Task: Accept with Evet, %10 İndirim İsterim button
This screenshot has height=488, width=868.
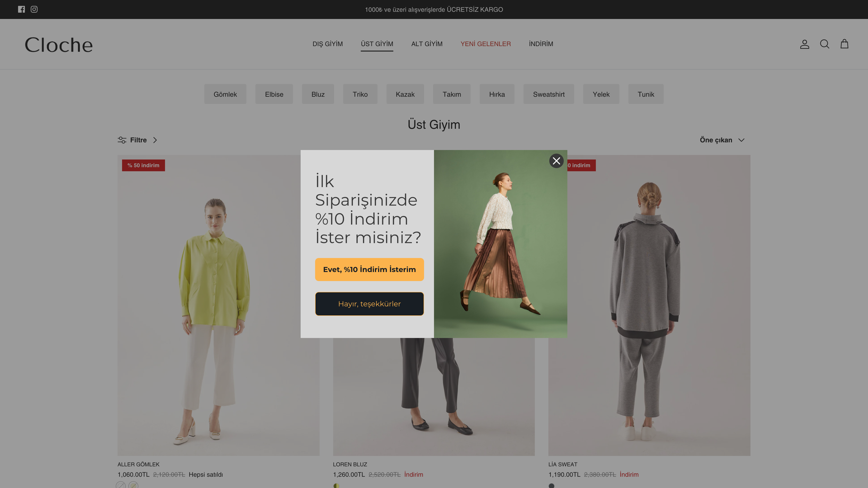Action: click(369, 270)
